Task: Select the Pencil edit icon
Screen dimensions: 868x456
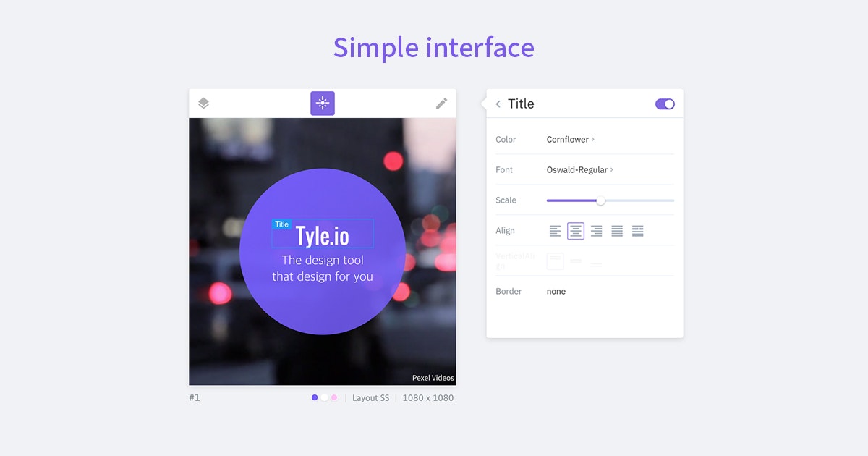Action: tap(441, 103)
